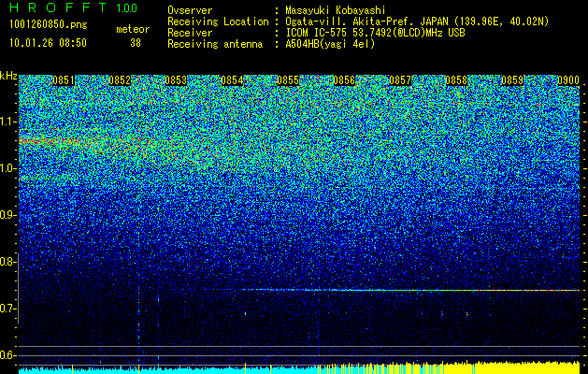Click the 1.1 frequency axis label
Viewport: 588px width, 374px height.
click(x=7, y=122)
